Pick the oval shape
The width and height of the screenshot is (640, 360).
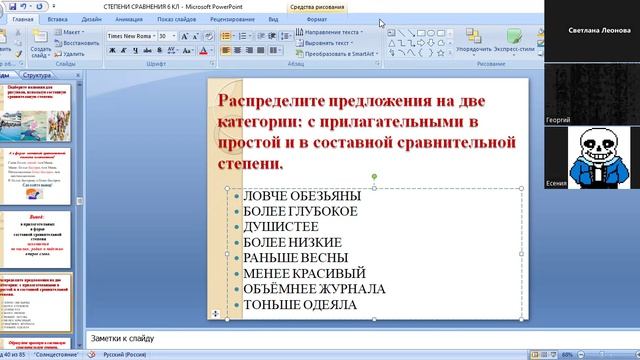pyautogui.click(x=431, y=33)
